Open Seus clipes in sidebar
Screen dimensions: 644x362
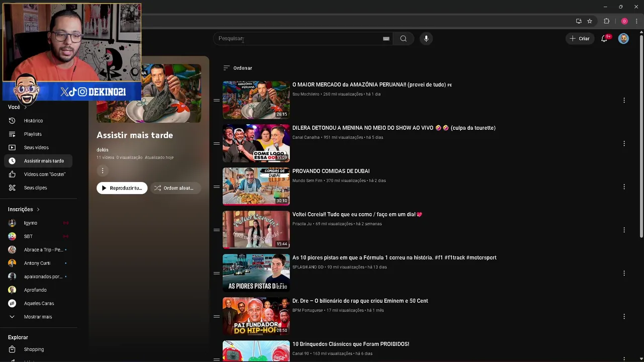pyautogui.click(x=38, y=188)
